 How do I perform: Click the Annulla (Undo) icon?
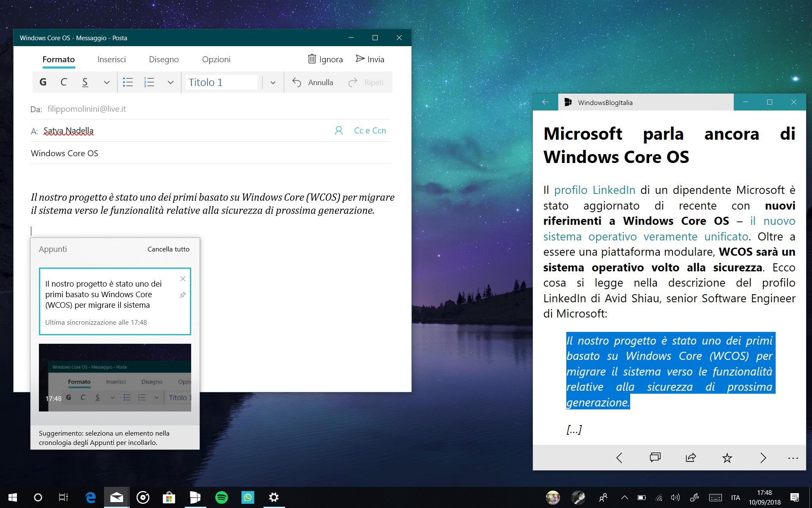click(298, 83)
